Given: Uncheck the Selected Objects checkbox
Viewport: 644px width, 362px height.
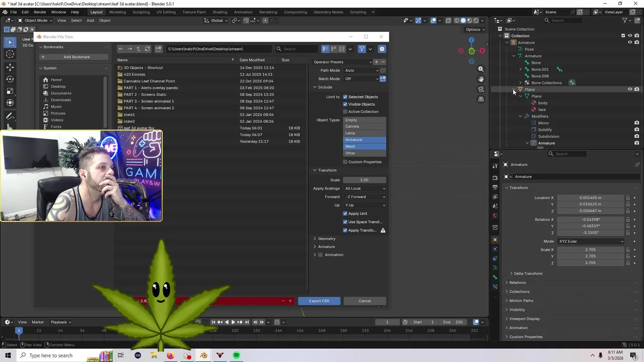Looking at the screenshot, I should pyautogui.click(x=345, y=97).
